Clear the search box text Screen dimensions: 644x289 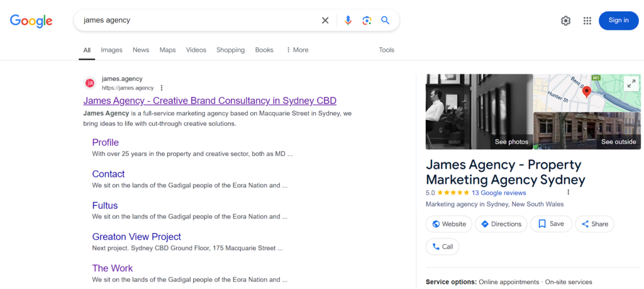(325, 20)
